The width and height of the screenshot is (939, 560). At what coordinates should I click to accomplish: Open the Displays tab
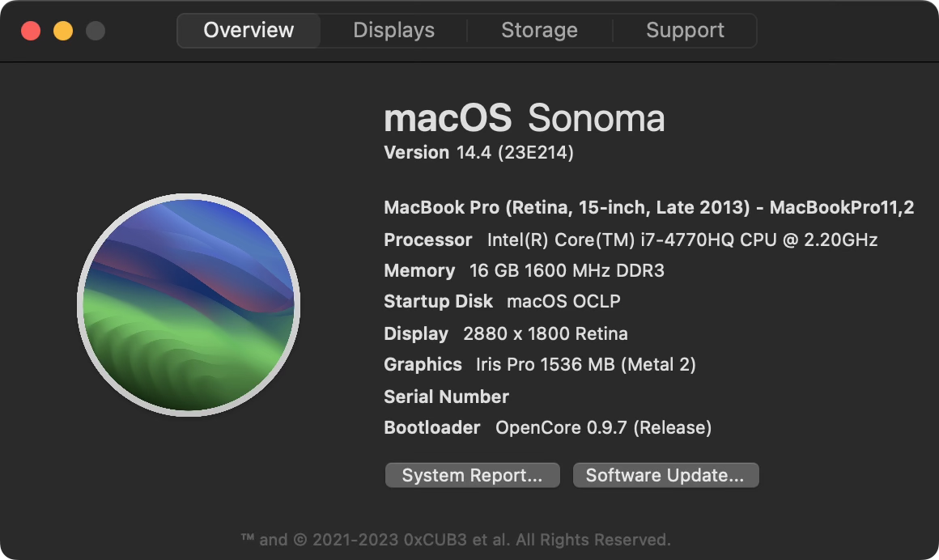click(394, 31)
